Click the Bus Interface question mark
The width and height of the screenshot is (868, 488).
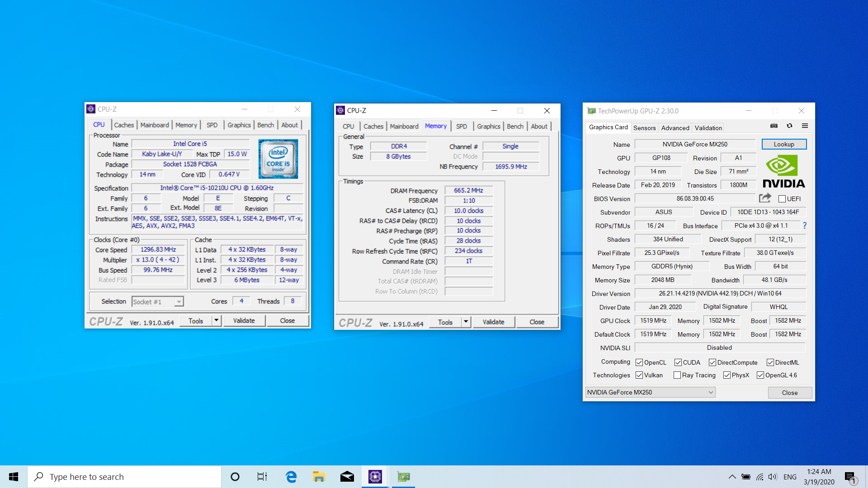click(805, 225)
